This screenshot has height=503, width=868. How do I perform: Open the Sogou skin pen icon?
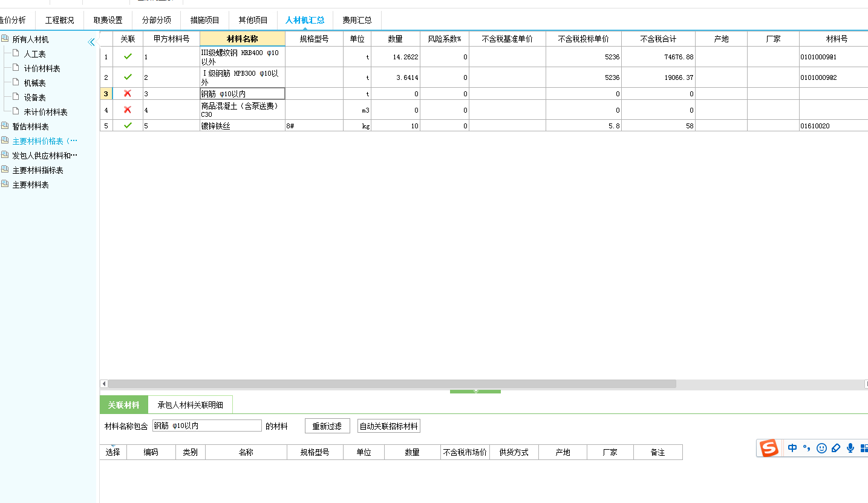pyautogui.click(x=836, y=448)
